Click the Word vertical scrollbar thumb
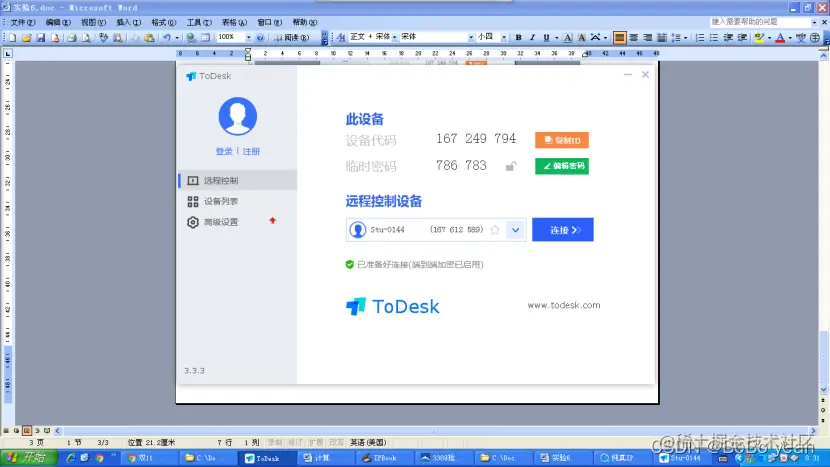The image size is (830, 467). click(x=824, y=357)
